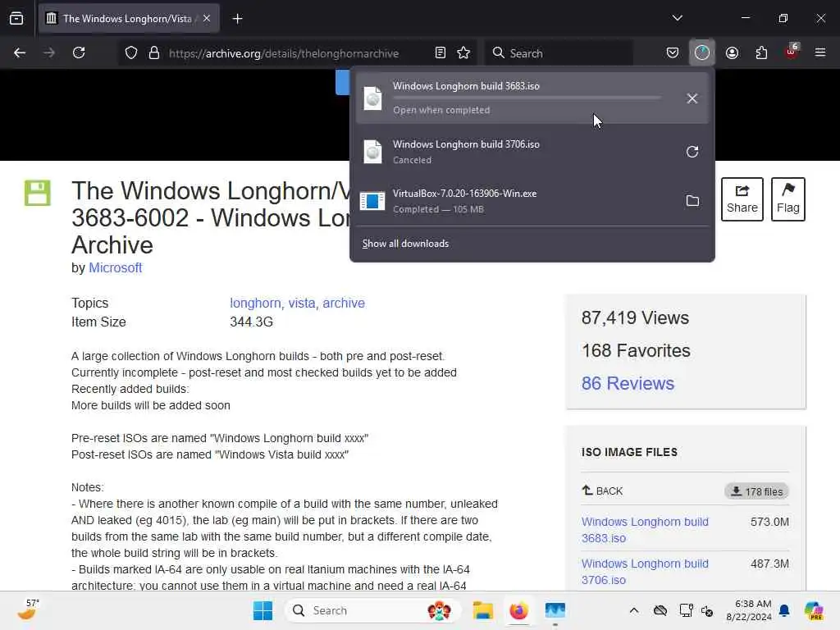Image resolution: width=840 pixels, height=630 pixels.
Task: Click BACK in ISO image files
Action: (x=602, y=491)
